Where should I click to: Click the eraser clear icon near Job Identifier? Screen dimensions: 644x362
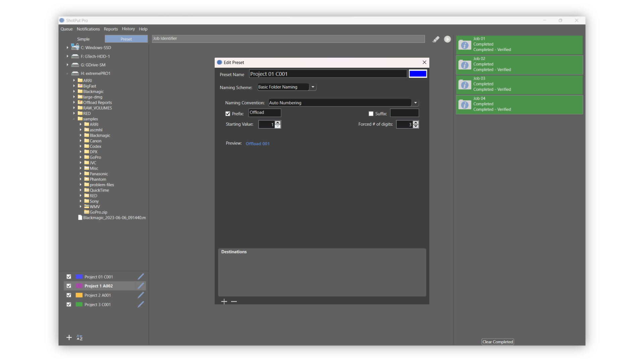[x=436, y=39]
